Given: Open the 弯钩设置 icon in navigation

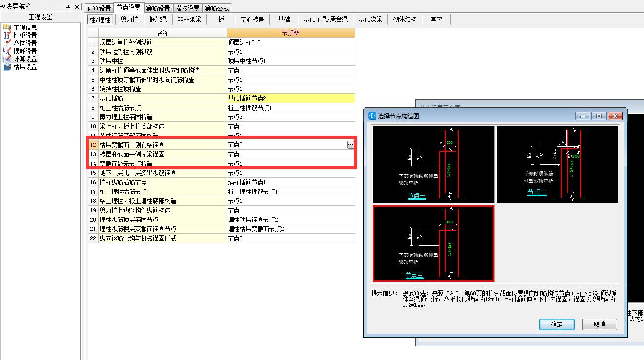Looking at the screenshot, I should 7,43.
